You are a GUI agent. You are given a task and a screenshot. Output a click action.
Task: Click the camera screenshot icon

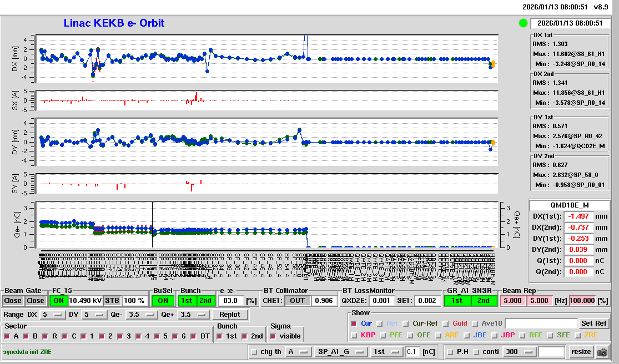point(602,352)
